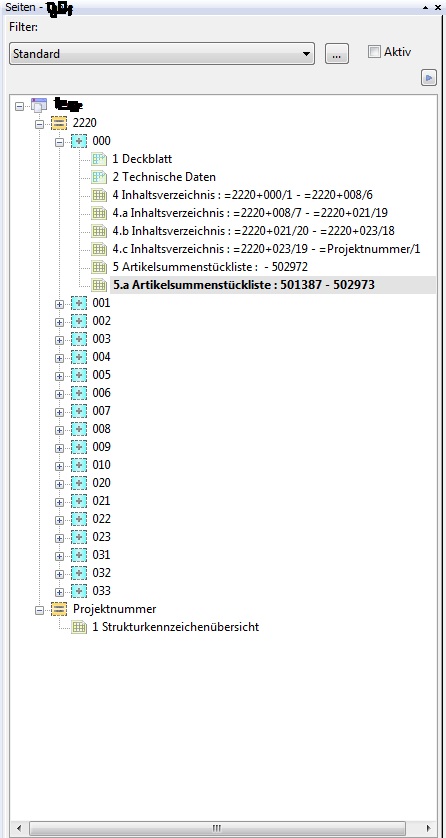Click the horizontal scrollbar right arrow
Viewport: 446px width, 838px height.
click(x=429, y=828)
